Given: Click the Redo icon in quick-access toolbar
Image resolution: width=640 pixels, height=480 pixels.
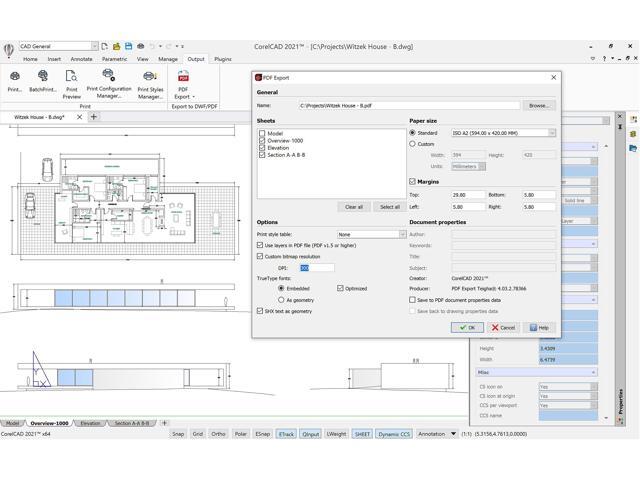Looking at the screenshot, I should click(168, 46).
